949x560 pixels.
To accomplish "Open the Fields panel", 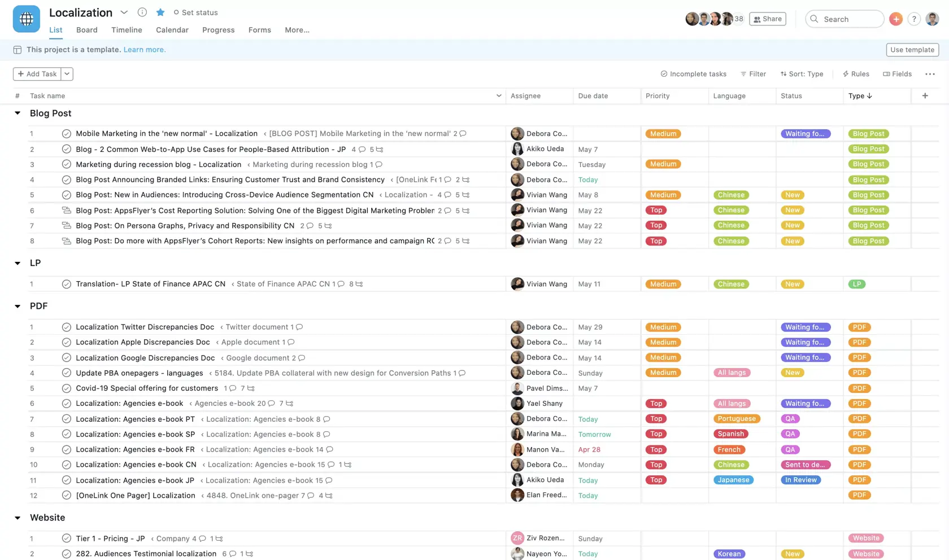I will pos(898,73).
